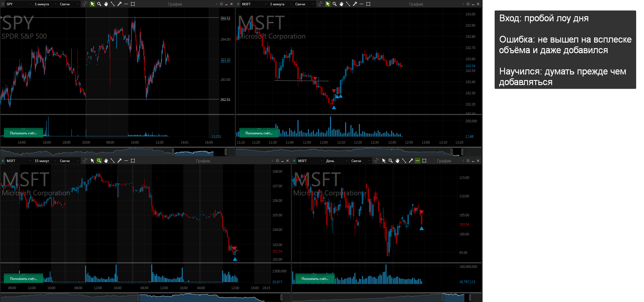Pick trend line tool in MSFT День chart
644x302 pixels.
[x=404, y=161]
